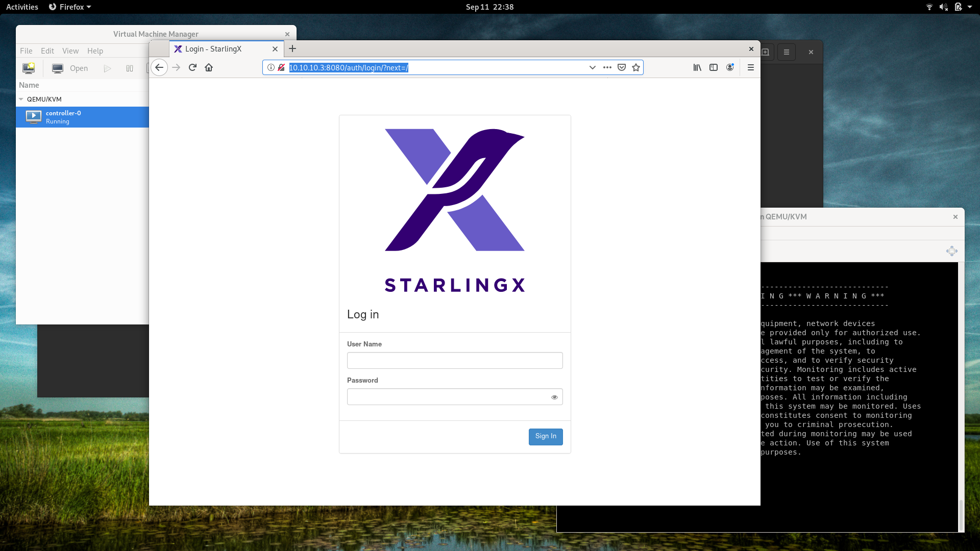This screenshot has height=551, width=980.
Task: Click the Forward navigation arrow in Firefox
Action: click(x=176, y=67)
